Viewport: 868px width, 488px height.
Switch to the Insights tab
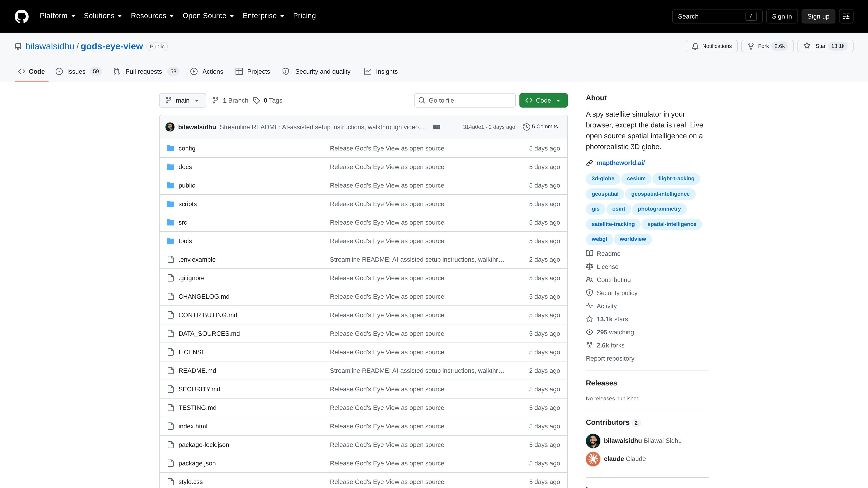tap(381, 71)
